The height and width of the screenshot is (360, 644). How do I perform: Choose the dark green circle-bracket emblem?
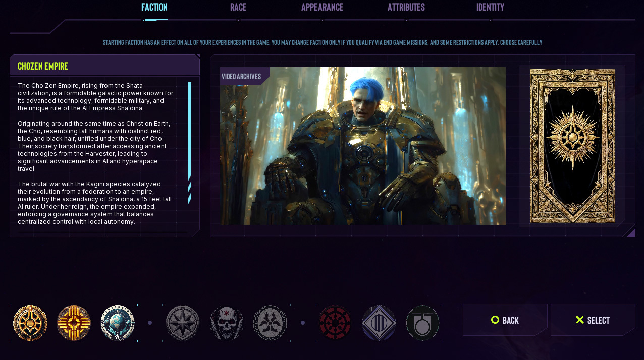[423, 323]
